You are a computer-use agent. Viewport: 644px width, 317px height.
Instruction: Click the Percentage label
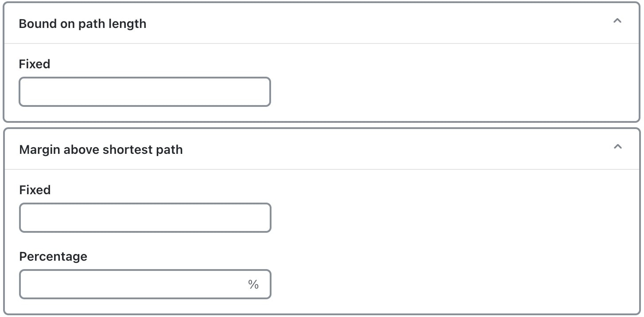[x=53, y=257]
